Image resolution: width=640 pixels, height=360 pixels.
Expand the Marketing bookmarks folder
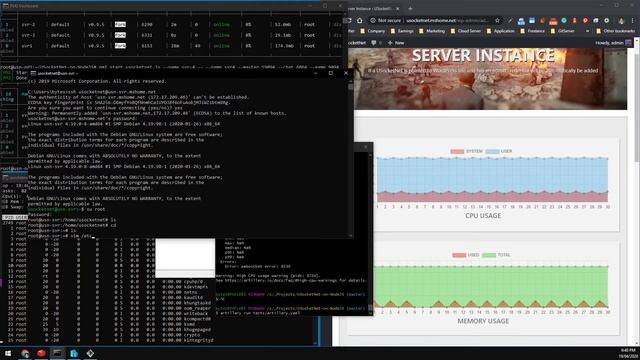(432, 31)
